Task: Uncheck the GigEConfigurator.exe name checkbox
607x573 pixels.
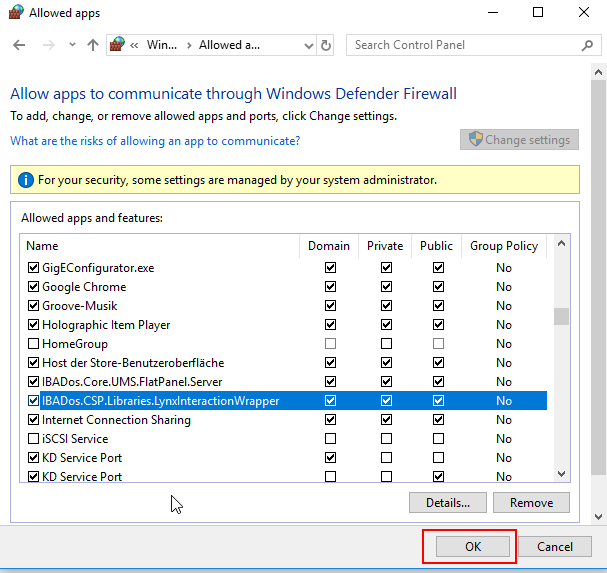Action: 33,268
